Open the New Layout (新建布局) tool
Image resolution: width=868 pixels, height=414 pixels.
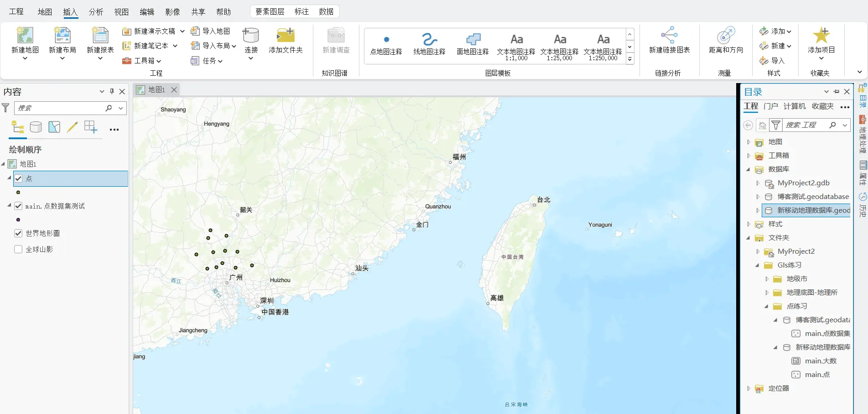(62, 36)
